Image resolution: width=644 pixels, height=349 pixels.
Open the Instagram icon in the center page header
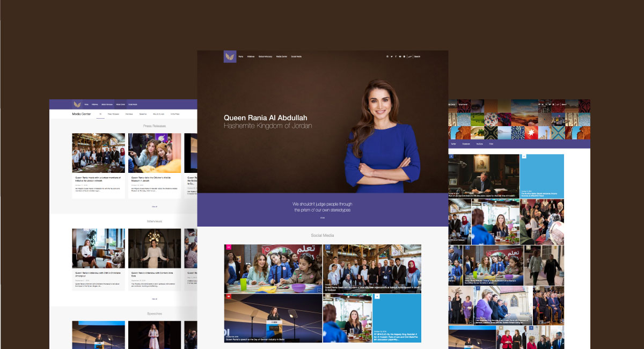387,56
